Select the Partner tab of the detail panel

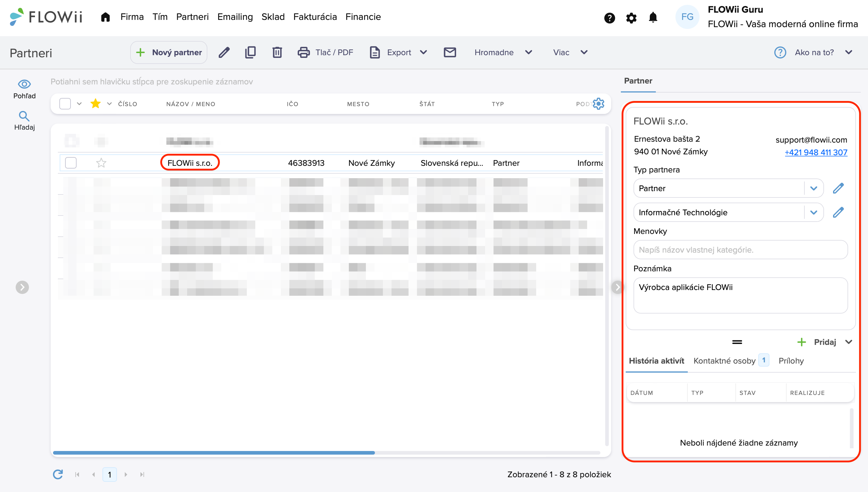tap(638, 81)
